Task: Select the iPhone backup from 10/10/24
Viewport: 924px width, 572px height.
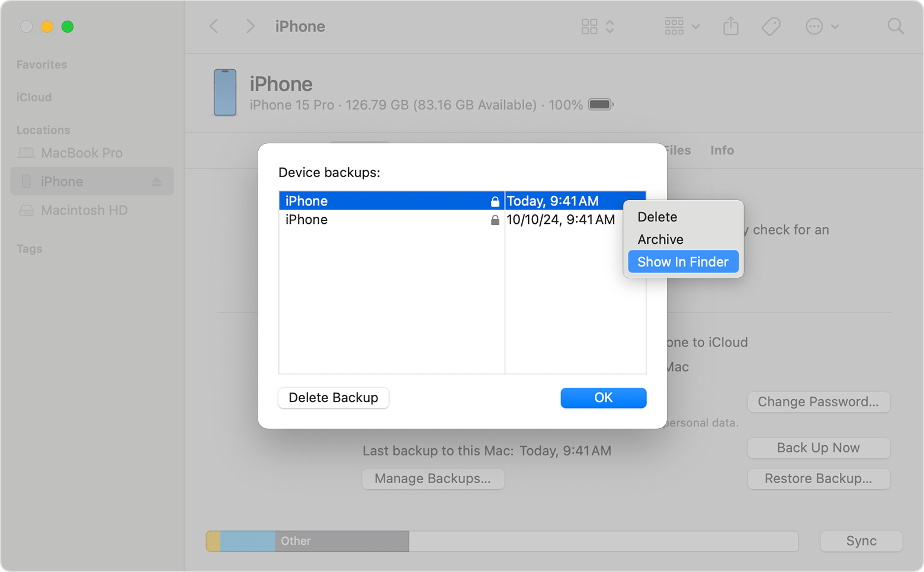Action: click(x=462, y=220)
